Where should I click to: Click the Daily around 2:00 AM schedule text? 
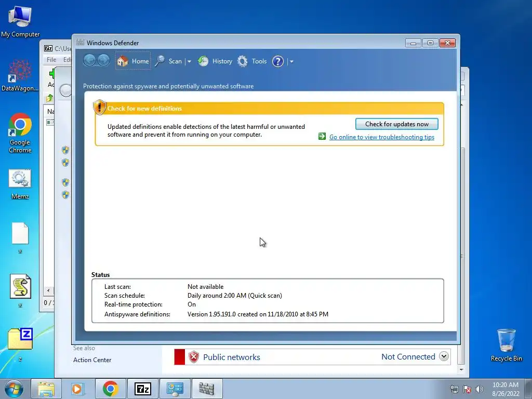click(235, 296)
